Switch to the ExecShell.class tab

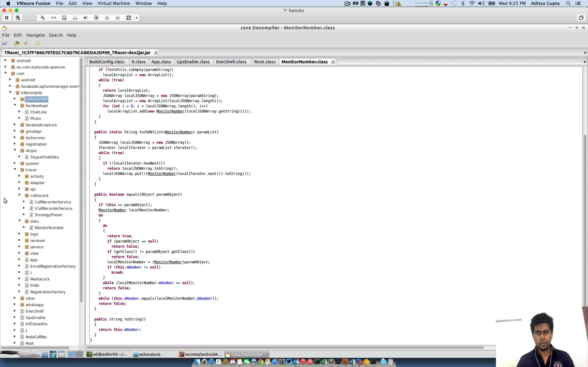[231, 62]
